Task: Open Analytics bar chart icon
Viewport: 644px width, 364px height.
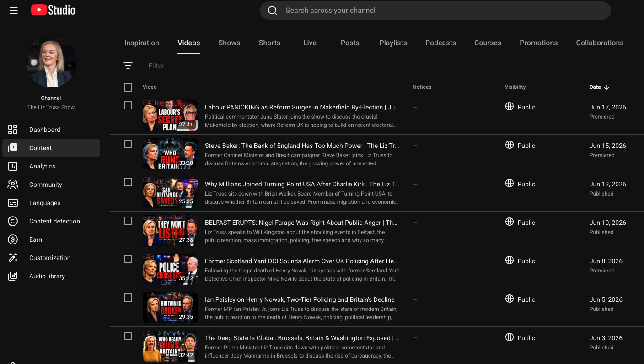Action: (13, 166)
